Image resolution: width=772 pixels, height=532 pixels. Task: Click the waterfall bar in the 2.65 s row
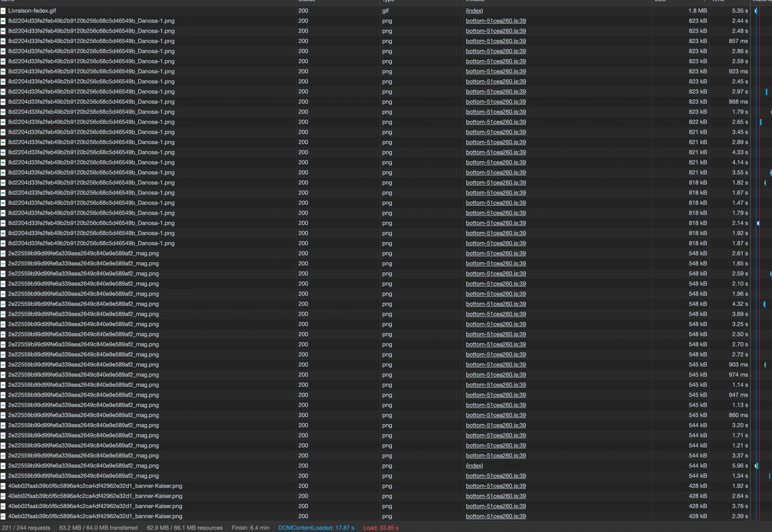(761, 122)
